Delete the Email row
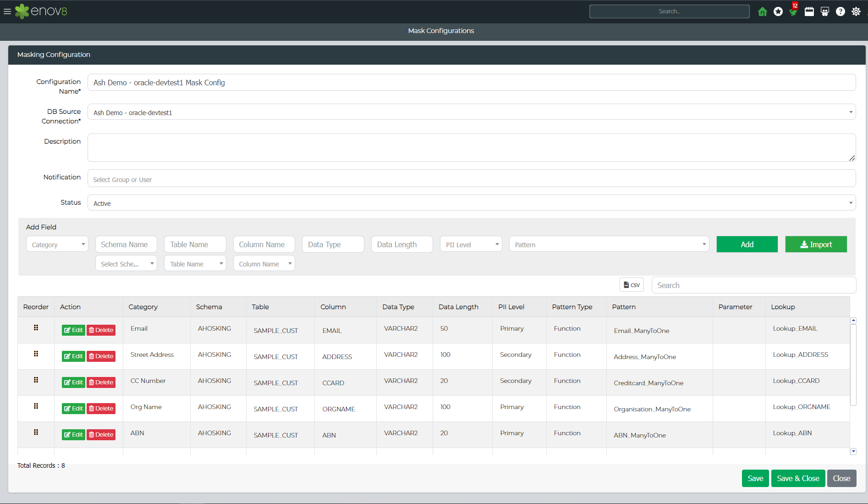Screen dimensions: 868x504 (101, 330)
